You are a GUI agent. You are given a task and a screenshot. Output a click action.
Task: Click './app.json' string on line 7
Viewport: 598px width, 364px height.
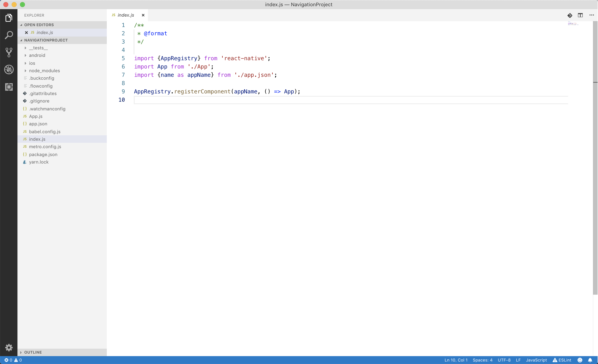pyautogui.click(x=254, y=75)
